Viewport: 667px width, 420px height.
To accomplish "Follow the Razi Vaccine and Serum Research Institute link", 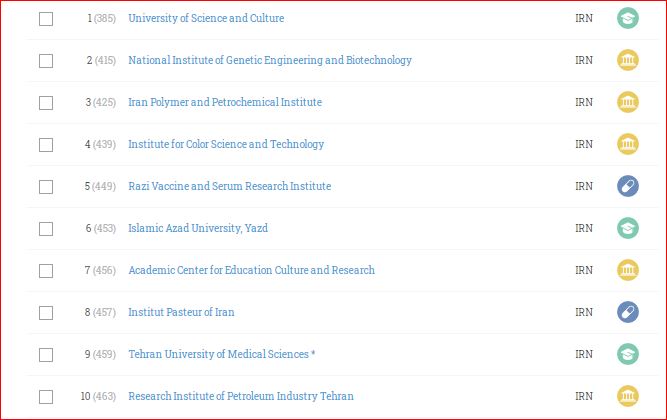I will [230, 186].
